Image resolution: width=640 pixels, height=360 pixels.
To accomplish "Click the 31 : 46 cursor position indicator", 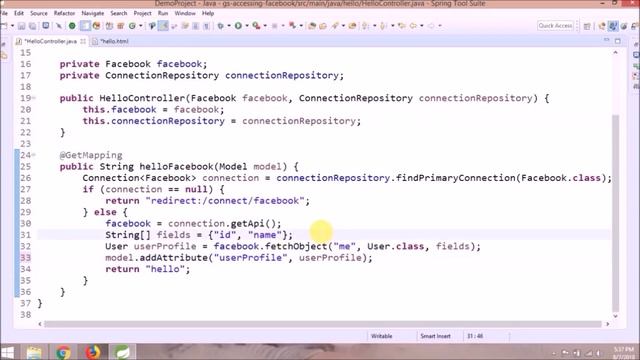I will 475,336.
